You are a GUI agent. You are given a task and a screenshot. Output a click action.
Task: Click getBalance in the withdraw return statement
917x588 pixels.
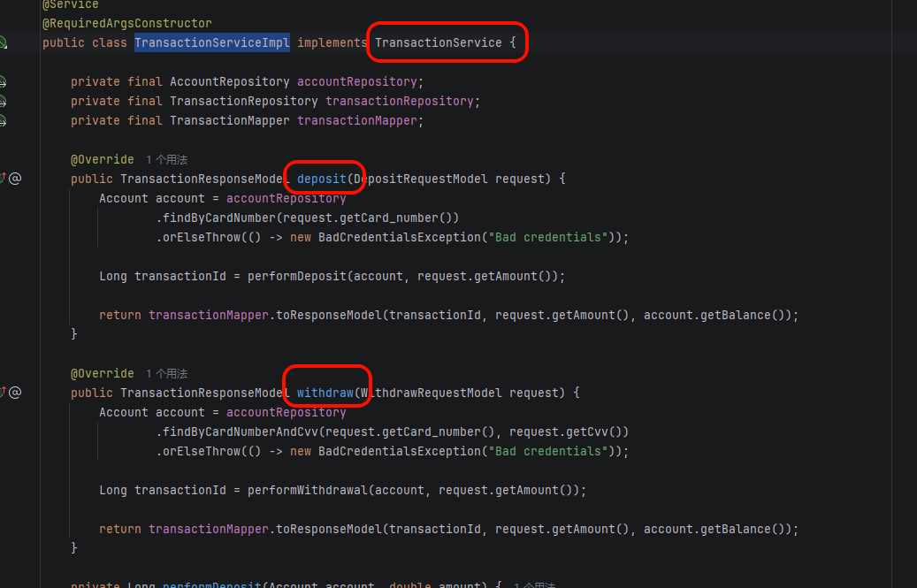coord(736,529)
